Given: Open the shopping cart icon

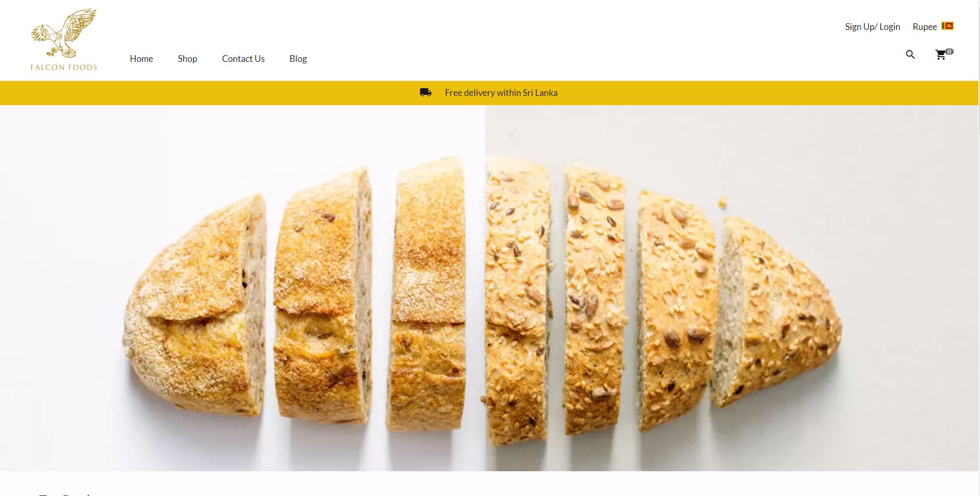Looking at the screenshot, I should 941,55.
